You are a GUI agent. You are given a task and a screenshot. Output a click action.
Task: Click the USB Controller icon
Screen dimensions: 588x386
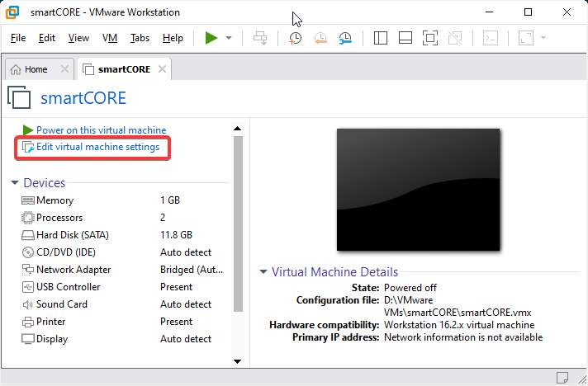click(x=28, y=287)
